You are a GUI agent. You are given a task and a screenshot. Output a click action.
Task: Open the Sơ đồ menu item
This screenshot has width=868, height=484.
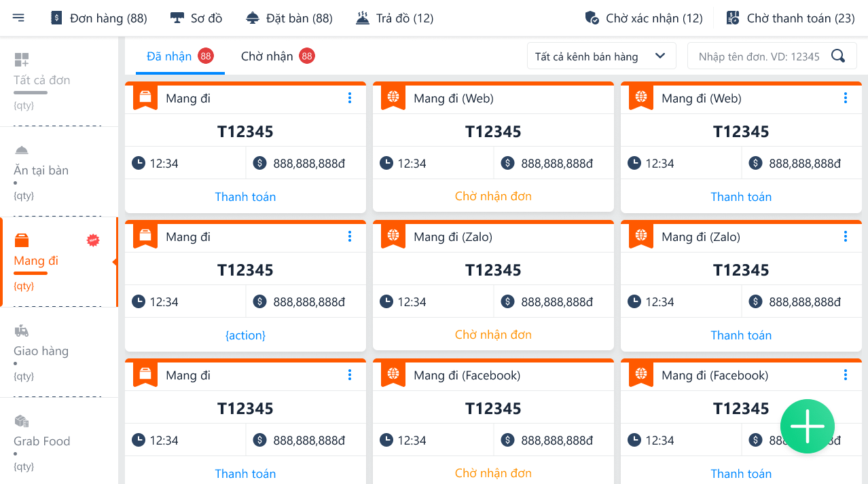point(196,18)
